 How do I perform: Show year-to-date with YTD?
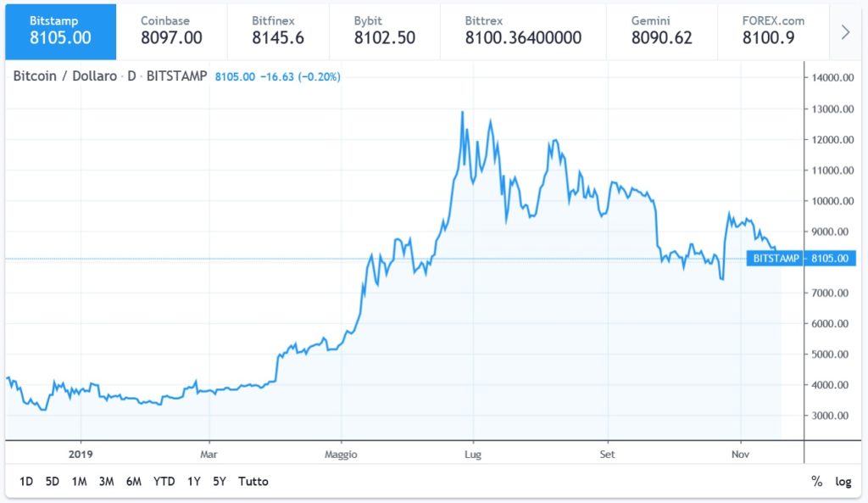point(164,481)
